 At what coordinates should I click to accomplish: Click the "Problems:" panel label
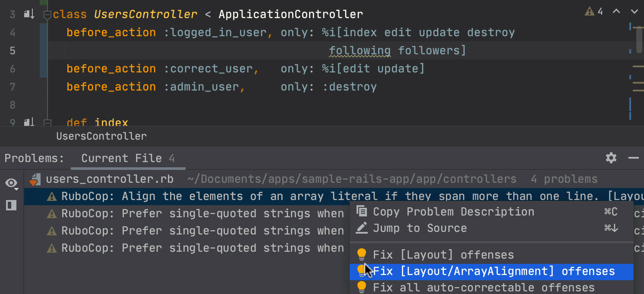pos(34,158)
